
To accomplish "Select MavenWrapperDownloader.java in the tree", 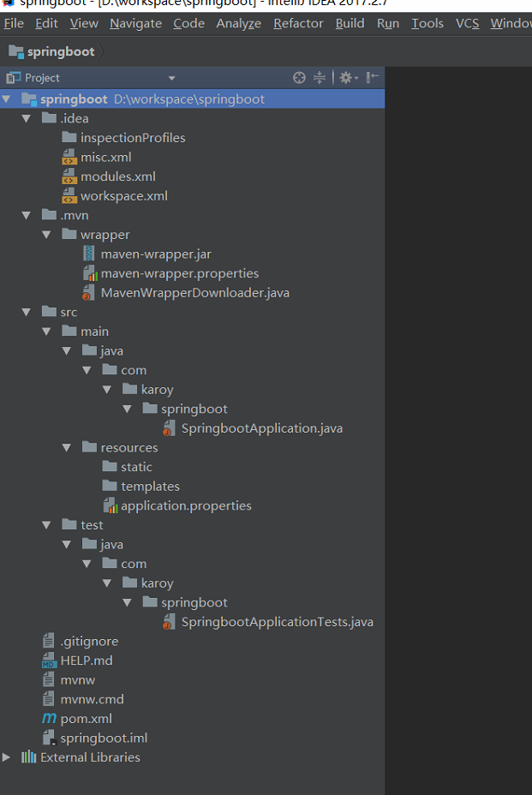I will click(x=195, y=293).
